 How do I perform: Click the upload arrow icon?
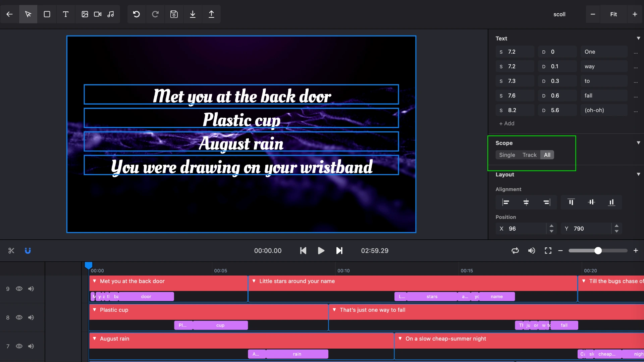pos(211,14)
